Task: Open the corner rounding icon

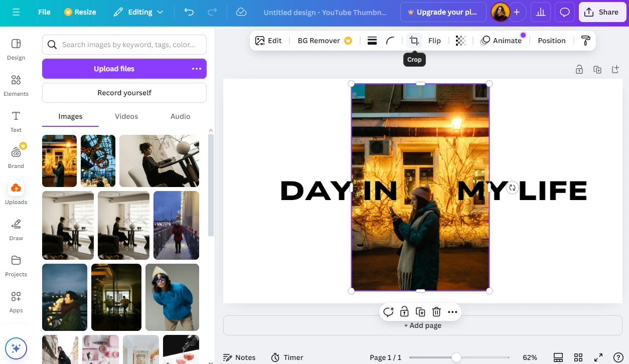Action: point(390,41)
